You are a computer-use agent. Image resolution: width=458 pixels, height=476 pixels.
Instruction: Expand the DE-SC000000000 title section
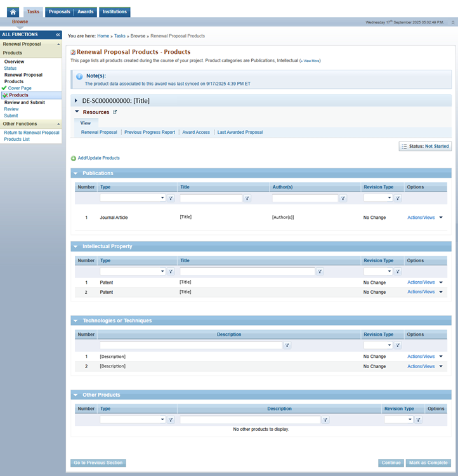(x=76, y=101)
